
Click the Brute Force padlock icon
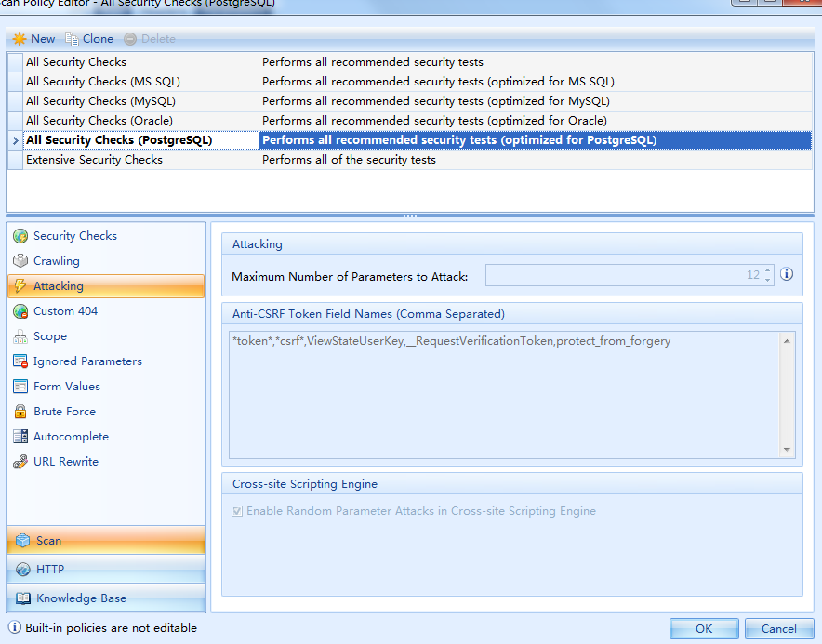tap(20, 412)
